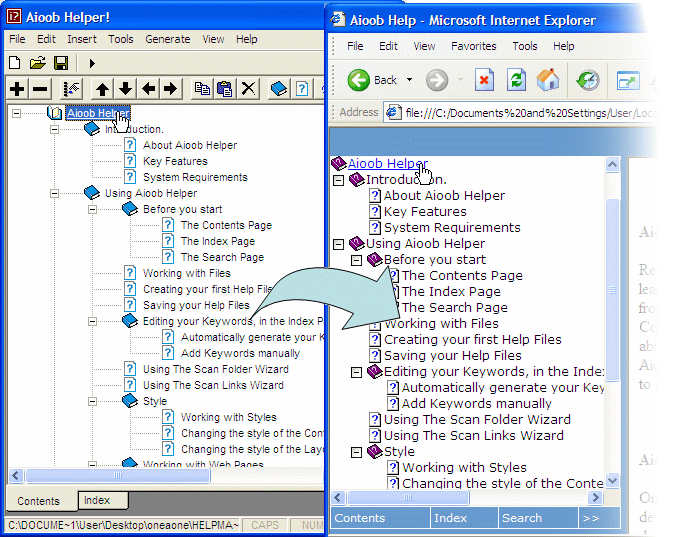Collapse Using Aioob Helper node in browser tree
The height and width of the screenshot is (537, 691).
tap(338, 244)
